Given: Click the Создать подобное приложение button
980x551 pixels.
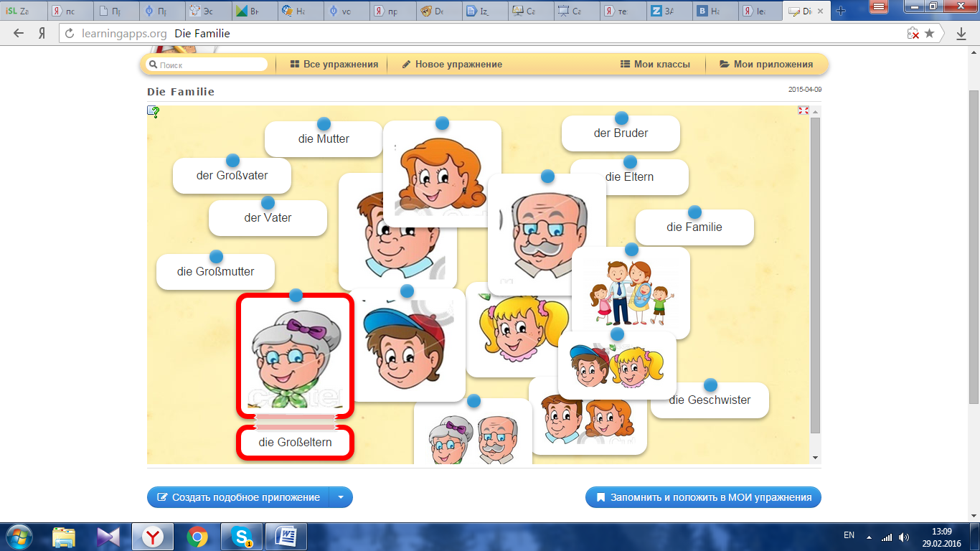Looking at the screenshot, I should pyautogui.click(x=239, y=497).
